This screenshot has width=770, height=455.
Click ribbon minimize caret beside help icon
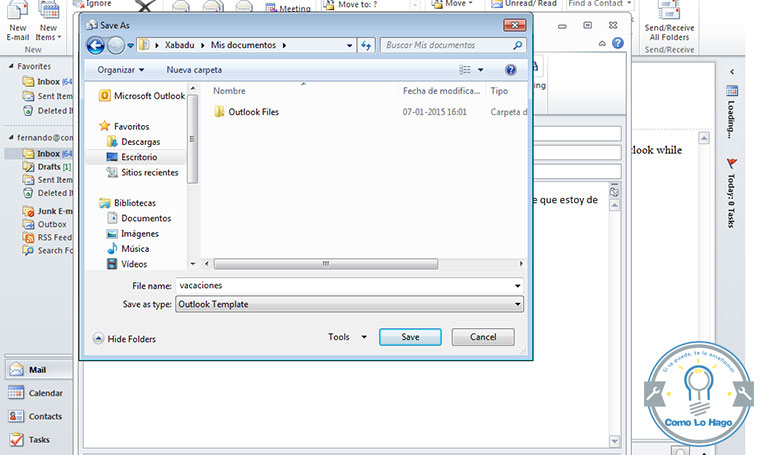(x=602, y=44)
